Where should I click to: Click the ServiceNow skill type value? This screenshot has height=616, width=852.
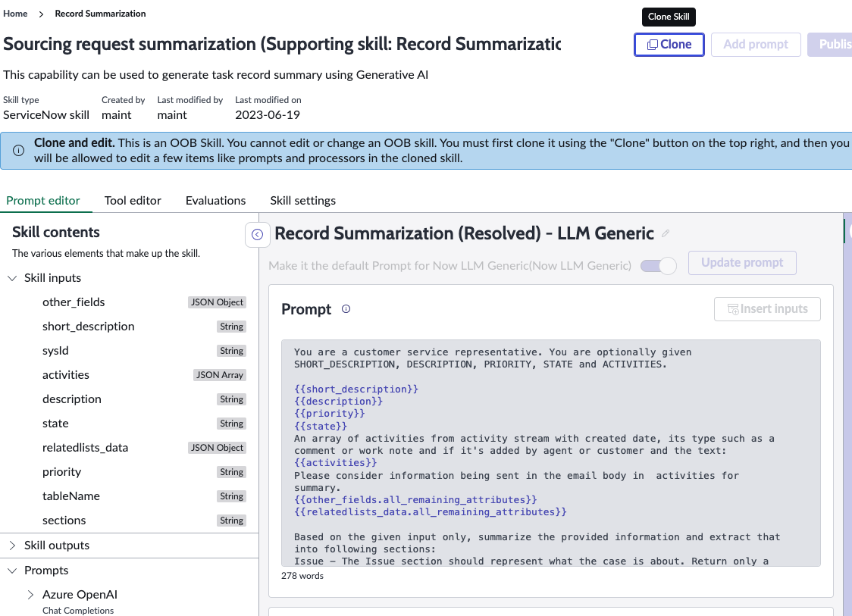(46, 115)
